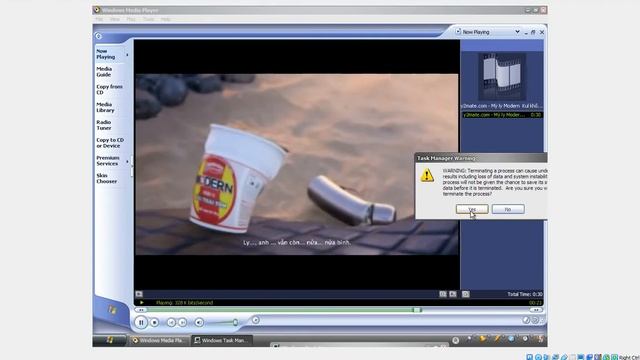The image size is (640, 360).
Task: Click second of three icons below video's right edge
Action: (453, 294)
